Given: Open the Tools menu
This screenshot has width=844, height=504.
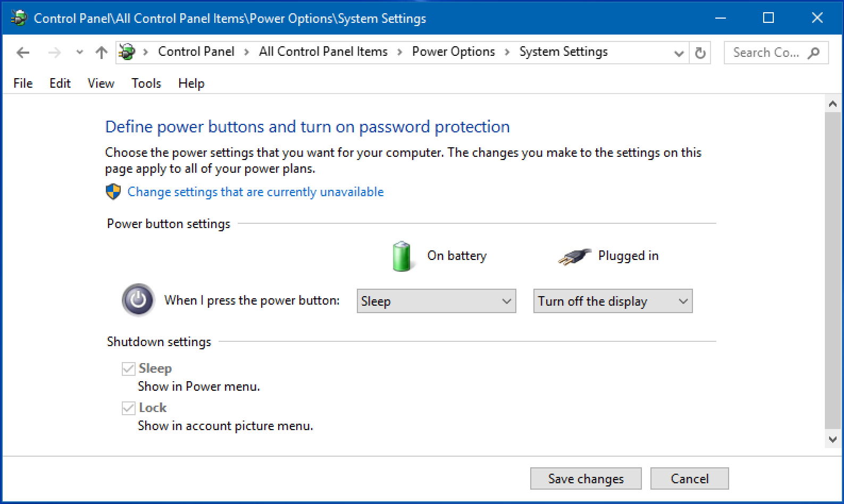Looking at the screenshot, I should click(146, 83).
